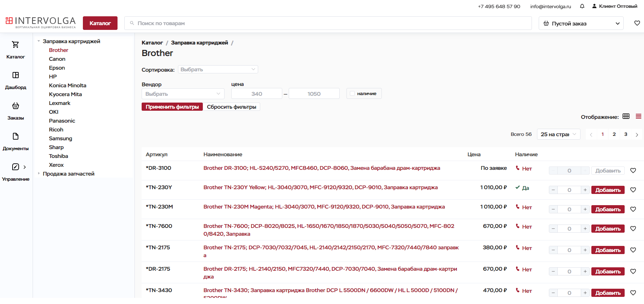Screen dimensions: 644x304
Task: Add DR-3100 to favorites
Action: [633, 171]
